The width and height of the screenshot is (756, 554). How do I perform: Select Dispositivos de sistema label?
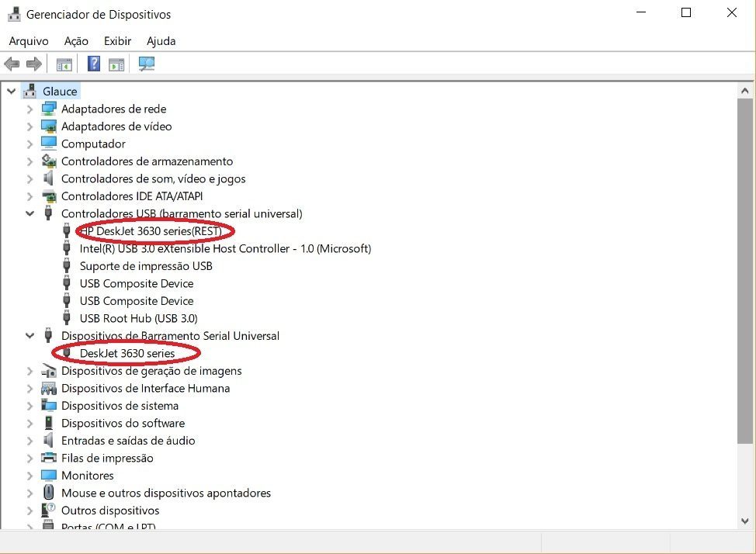(120, 406)
